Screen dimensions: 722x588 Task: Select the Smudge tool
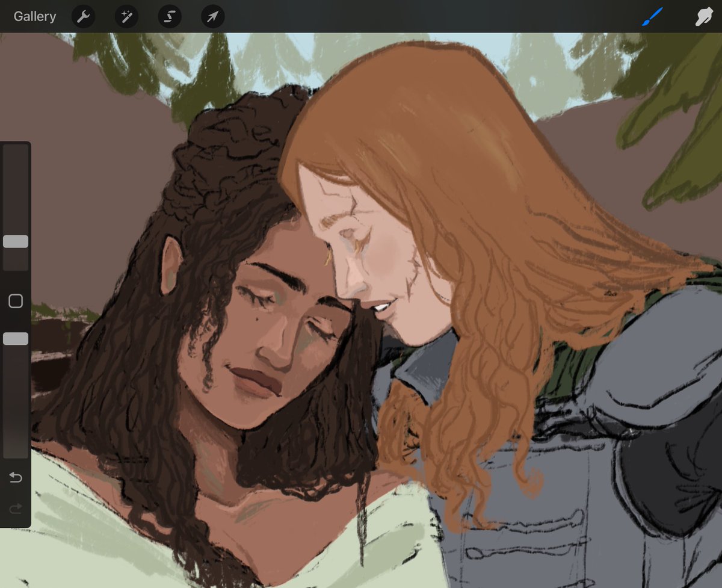[703, 17]
